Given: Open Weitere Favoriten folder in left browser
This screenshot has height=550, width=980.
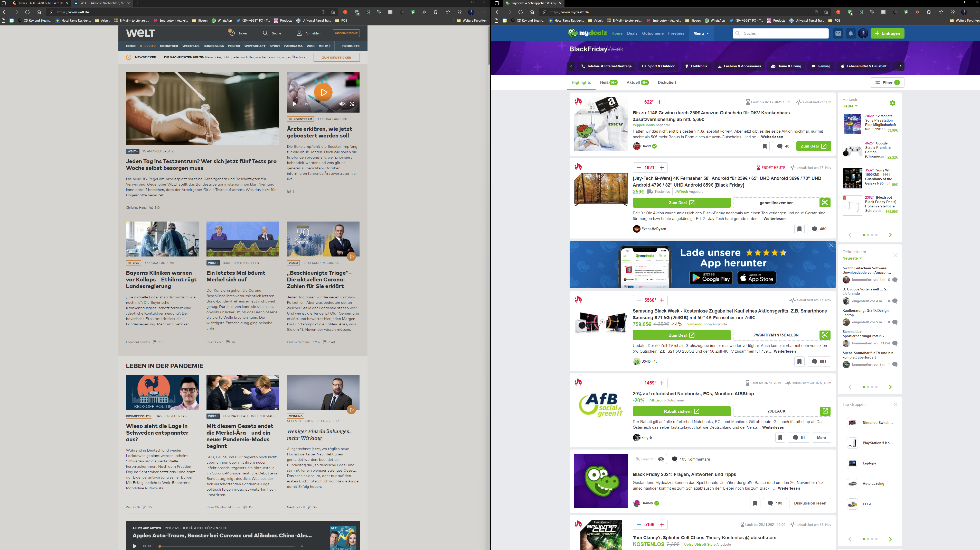Looking at the screenshot, I should pos(471,21).
